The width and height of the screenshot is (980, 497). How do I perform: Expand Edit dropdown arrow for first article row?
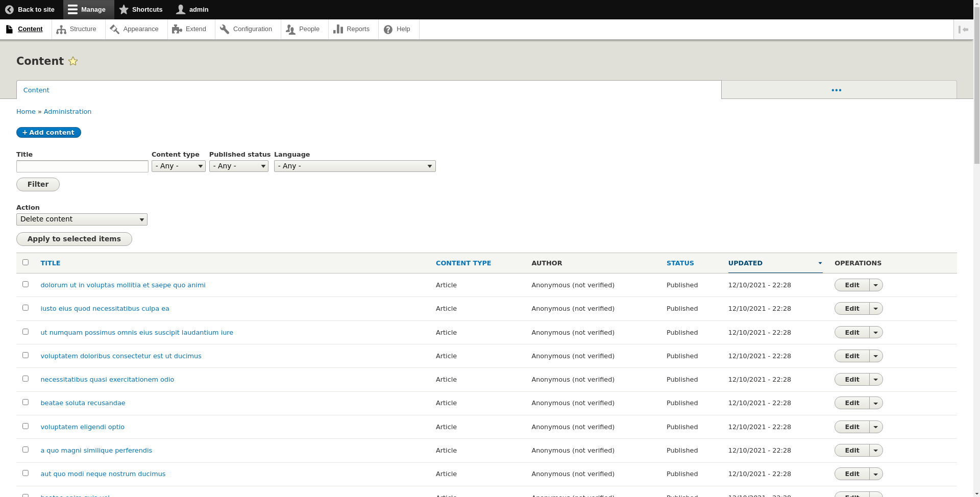point(876,285)
